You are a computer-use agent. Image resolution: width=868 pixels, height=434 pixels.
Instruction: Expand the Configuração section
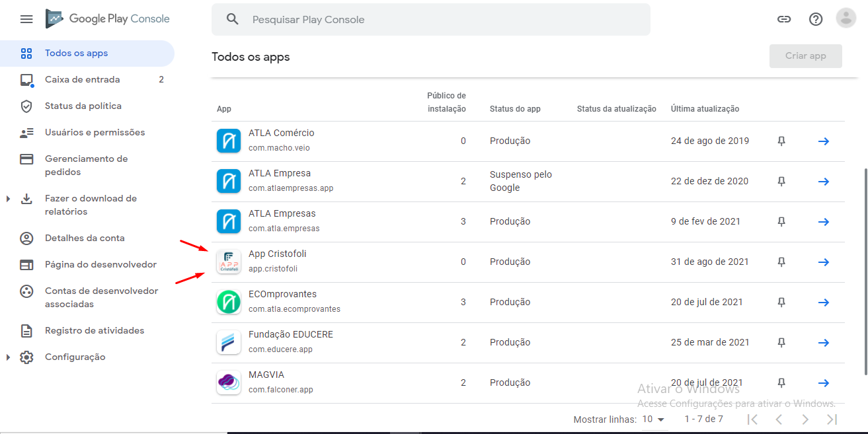coord(9,357)
